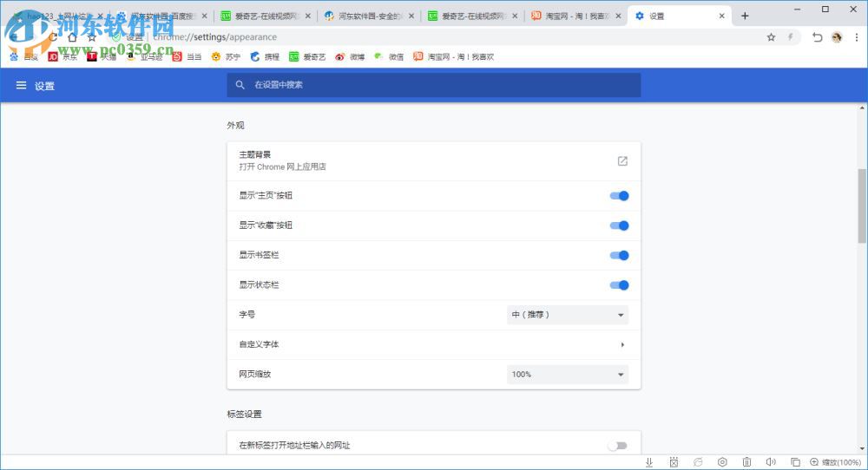
Task: Click the 主题背景 row
Action: pyautogui.click(x=434, y=161)
